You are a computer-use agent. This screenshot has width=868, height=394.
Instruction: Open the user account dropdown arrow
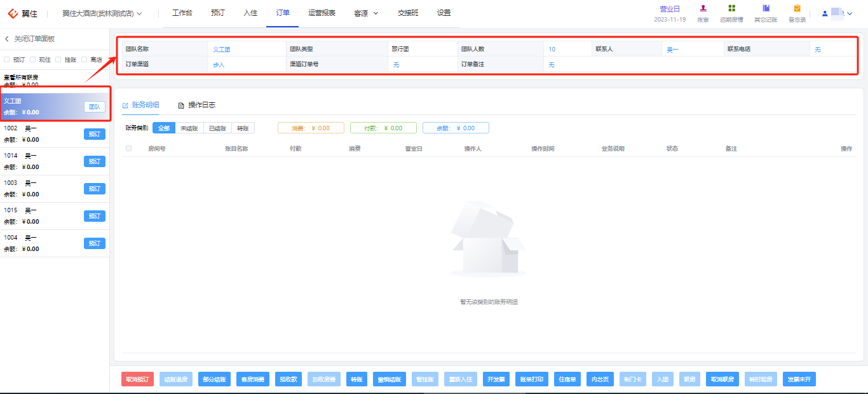click(850, 13)
